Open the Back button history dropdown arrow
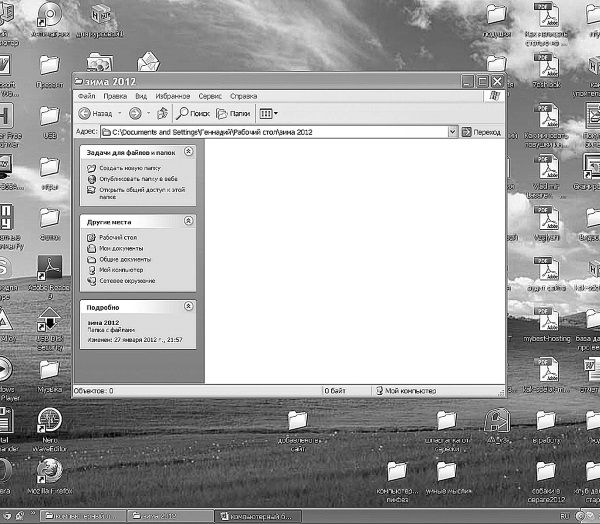This screenshot has height=524, width=600. [120, 114]
